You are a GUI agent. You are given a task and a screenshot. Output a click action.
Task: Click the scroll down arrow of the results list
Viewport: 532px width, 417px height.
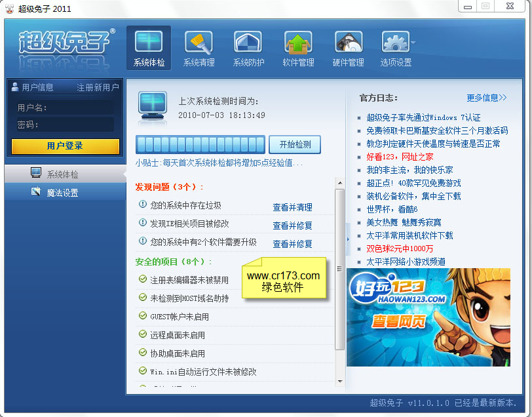(339, 382)
